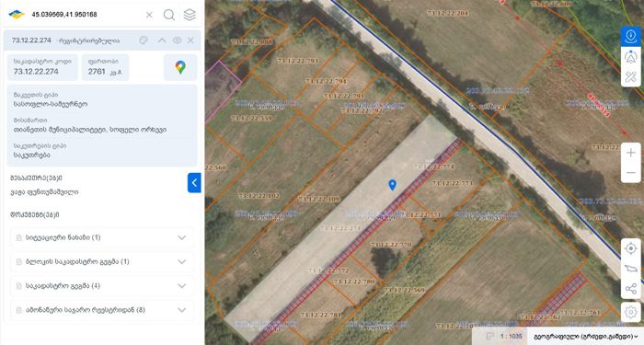Click the 73.12.22.274 title in card header
The height and width of the screenshot is (345, 644).
click(x=31, y=40)
